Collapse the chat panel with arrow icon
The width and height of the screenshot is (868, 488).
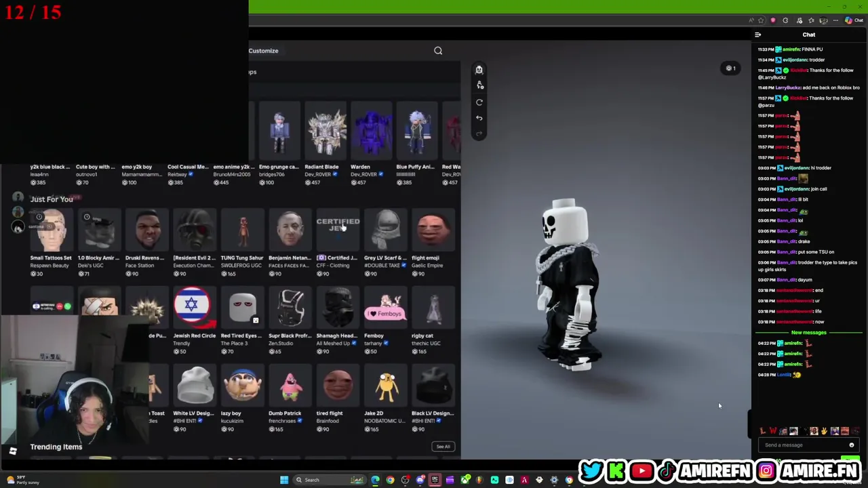[757, 35]
